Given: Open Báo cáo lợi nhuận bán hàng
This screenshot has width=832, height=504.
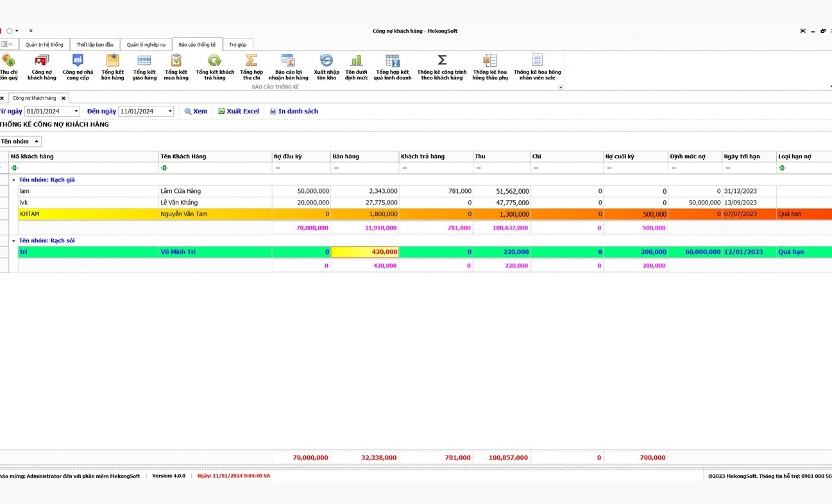Looking at the screenshot, I should [x=288, y=67].
